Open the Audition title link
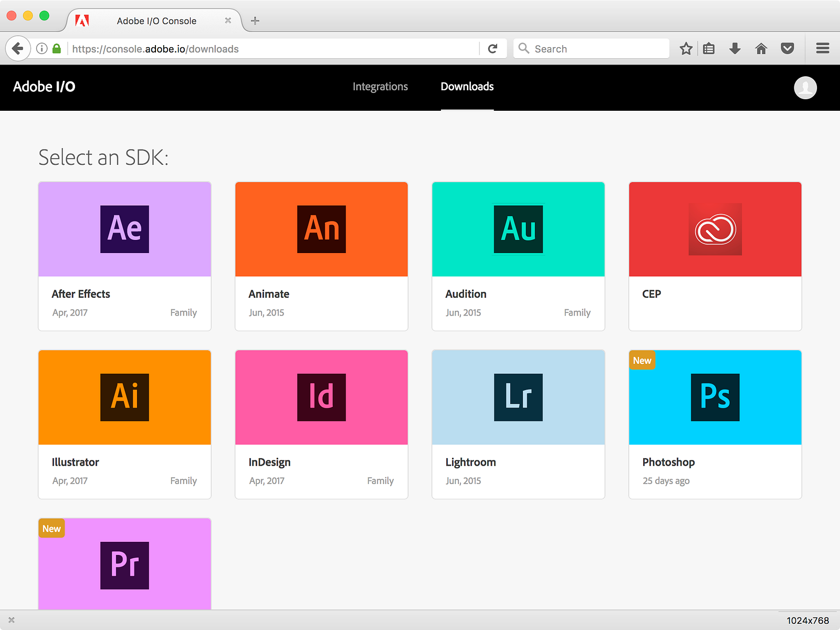 point(466,294)
